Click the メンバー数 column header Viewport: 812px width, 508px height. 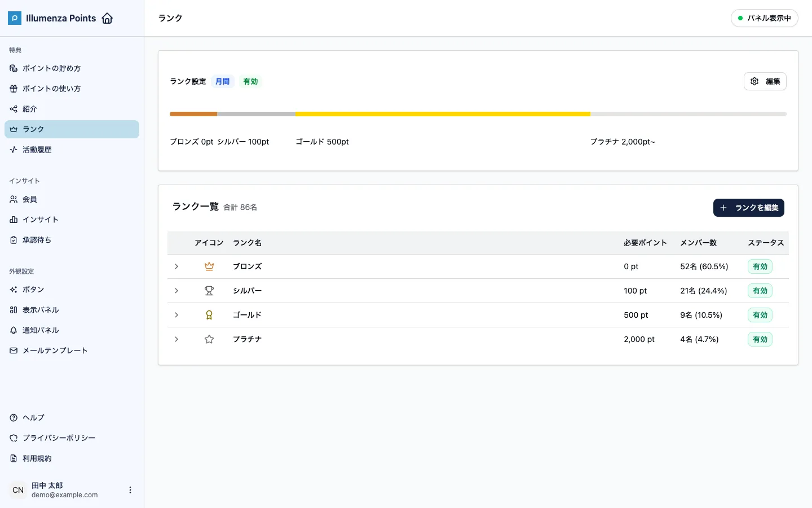698,243
